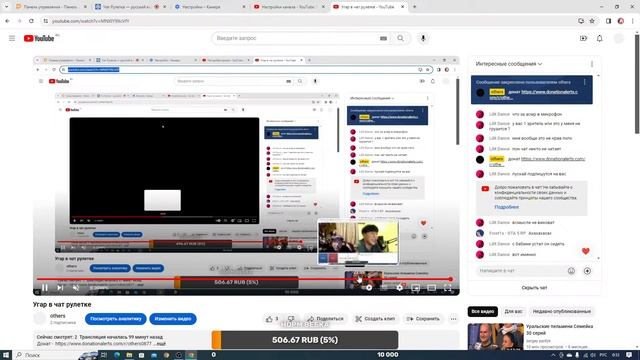The height and width of the screenshot is (360, 640).
Task: Expand the Интересные сообщения chat dropdown
Action: coord(509,64)
